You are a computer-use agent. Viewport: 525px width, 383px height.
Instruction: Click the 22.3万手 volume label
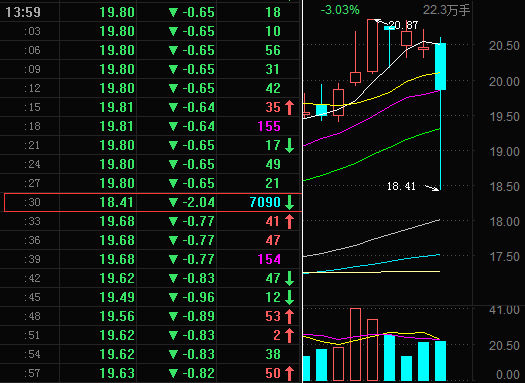(446, 10)
